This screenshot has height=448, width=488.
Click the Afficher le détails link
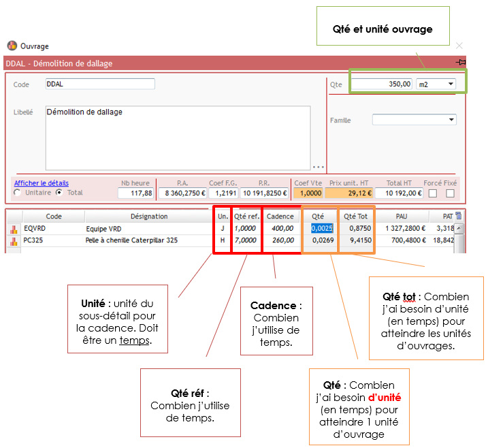coord(41,182)
